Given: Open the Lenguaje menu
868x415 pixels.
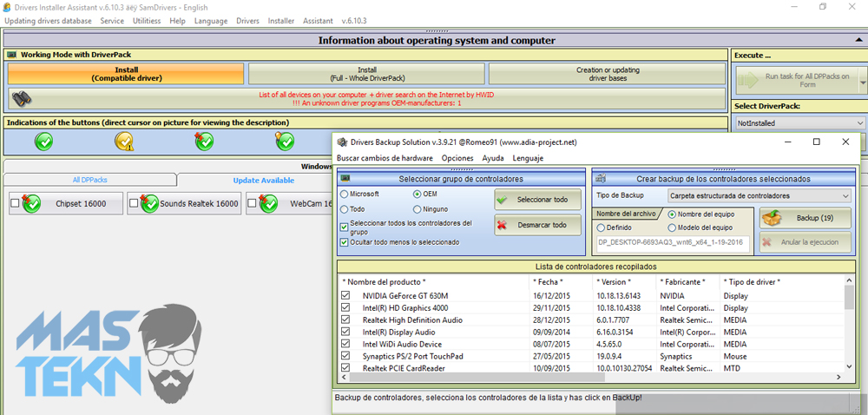Looking at the screenshot, I should (528, 158).
